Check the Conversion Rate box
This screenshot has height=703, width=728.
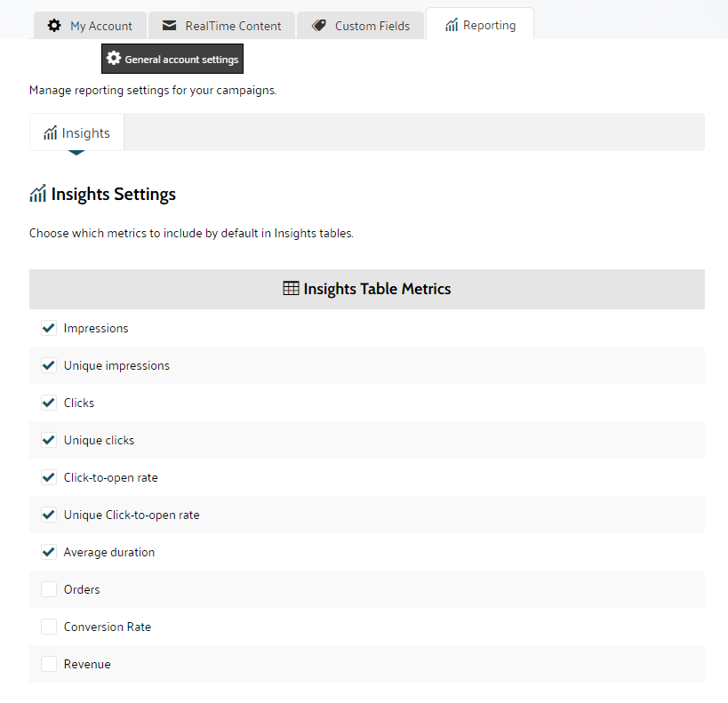click(49, 627)
